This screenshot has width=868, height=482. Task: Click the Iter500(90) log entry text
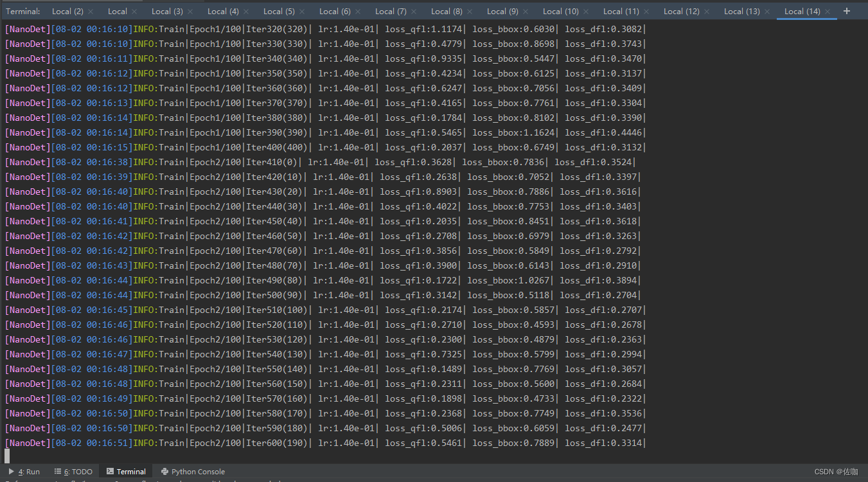276,295
